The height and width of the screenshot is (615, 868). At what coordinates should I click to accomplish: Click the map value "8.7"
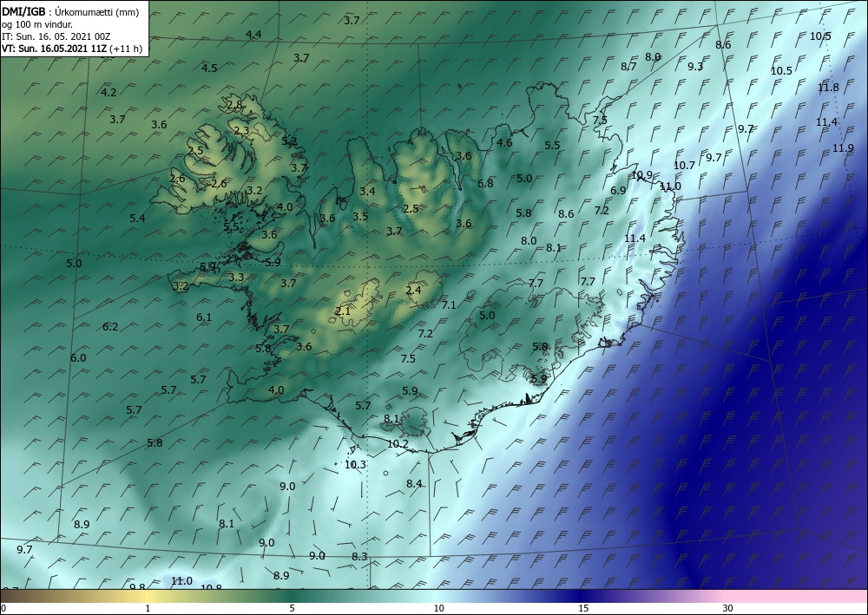coord(628,67)
